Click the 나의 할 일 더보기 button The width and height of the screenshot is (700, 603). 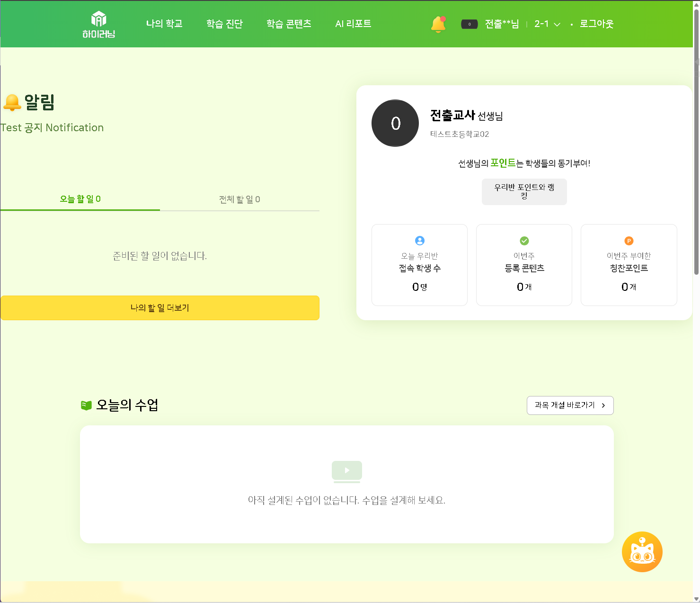click(x=160, y=308)
